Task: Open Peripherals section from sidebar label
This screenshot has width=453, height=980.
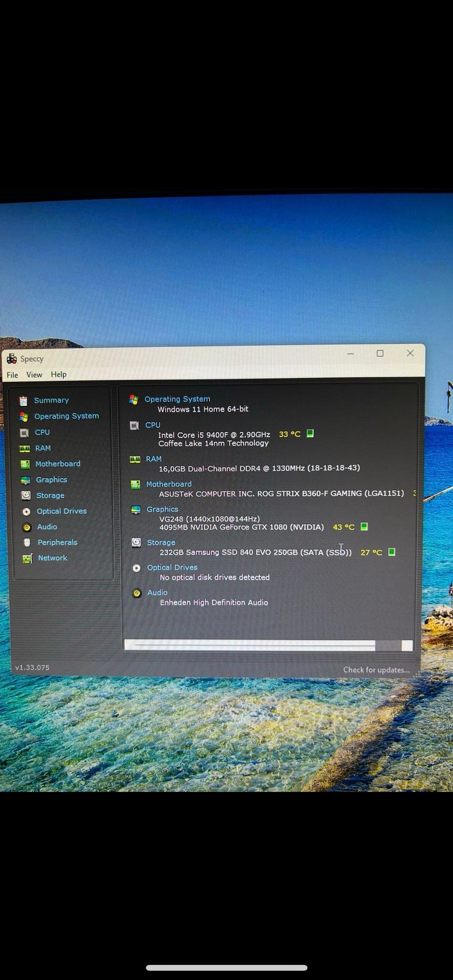Action: pos(58,542)
